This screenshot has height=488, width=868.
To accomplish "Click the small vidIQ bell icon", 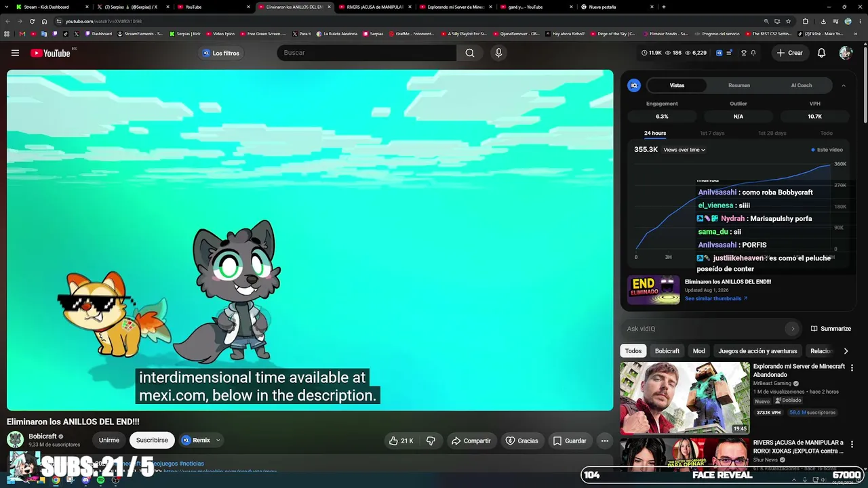I will click(x=753, y=53).
